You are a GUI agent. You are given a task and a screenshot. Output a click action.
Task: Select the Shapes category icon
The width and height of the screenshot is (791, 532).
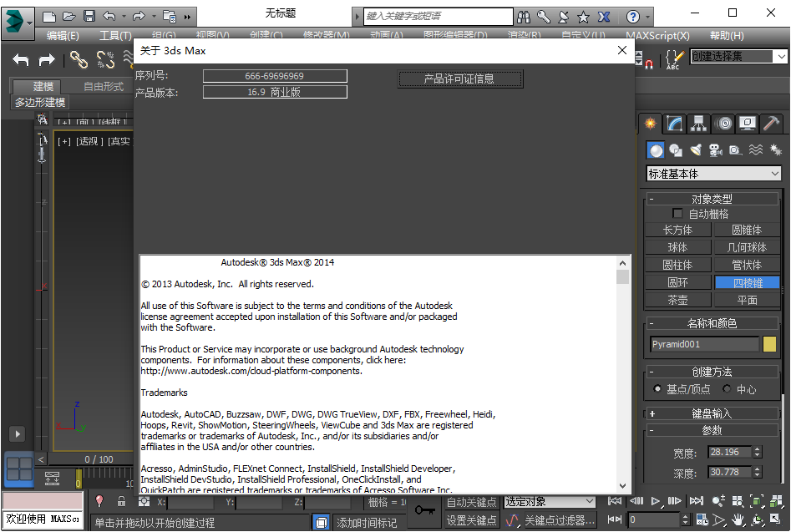[x=676, y=150]
